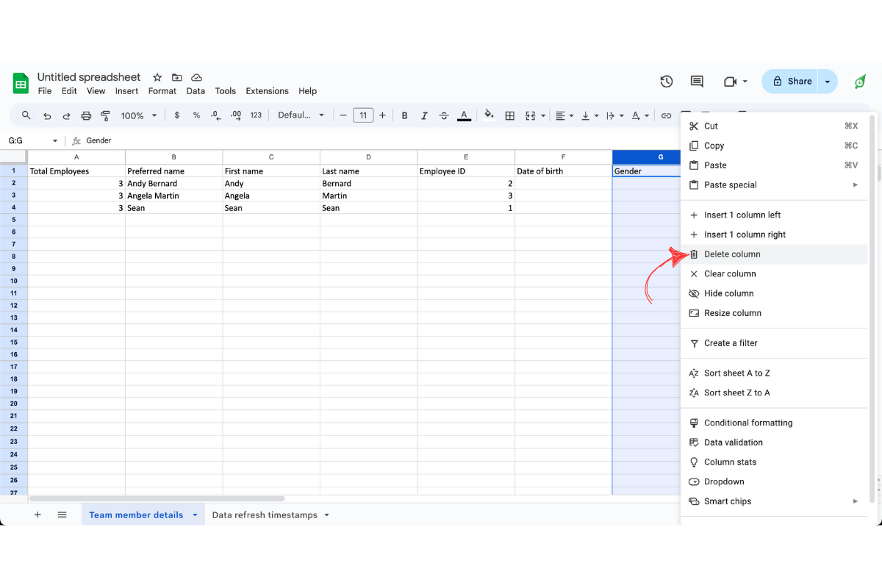Open the borders tool
882x588 pixels.
click(x=510, y=115)
